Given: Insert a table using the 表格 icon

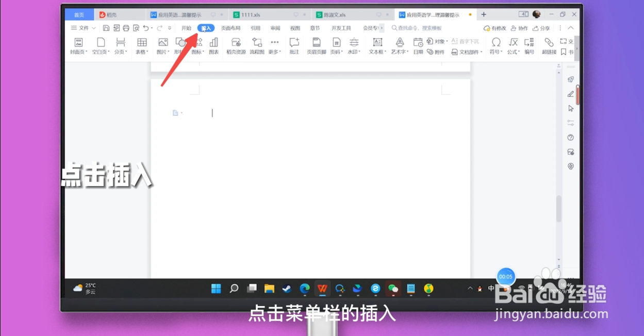Looking at the screenshot, I should [x=141, y=45].
